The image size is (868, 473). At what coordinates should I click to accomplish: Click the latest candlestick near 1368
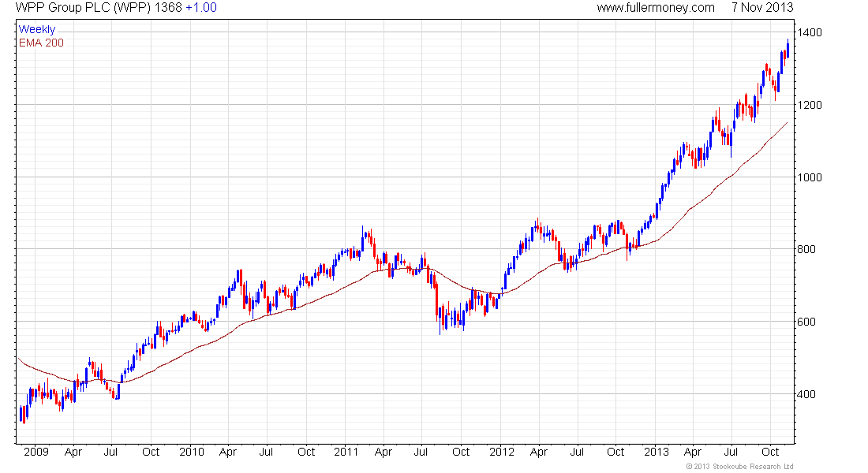788,49
